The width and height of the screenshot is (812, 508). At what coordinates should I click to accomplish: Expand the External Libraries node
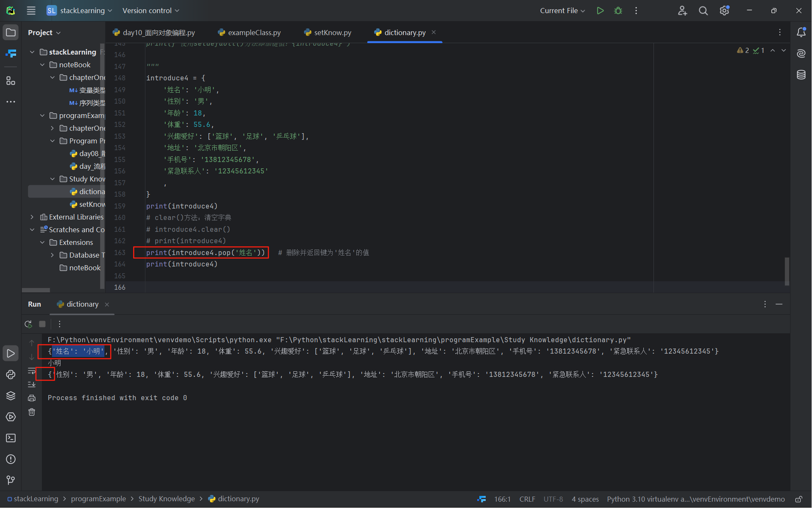[x=32, y=217]
